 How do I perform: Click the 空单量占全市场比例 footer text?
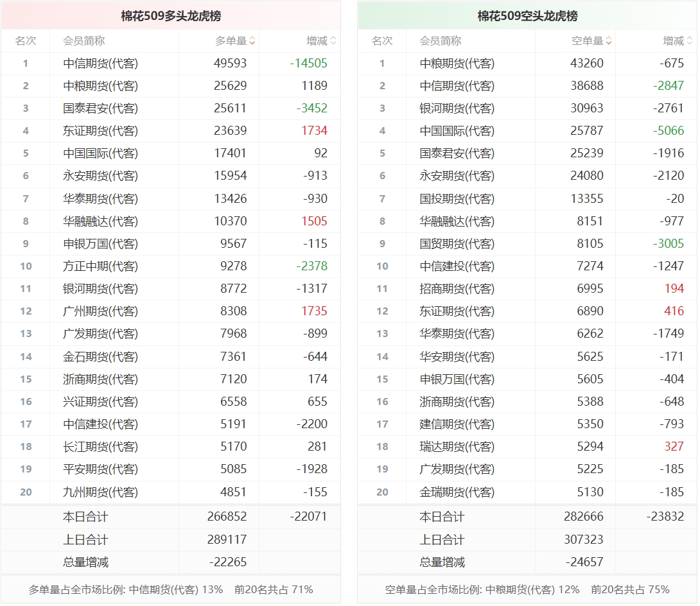482,590
